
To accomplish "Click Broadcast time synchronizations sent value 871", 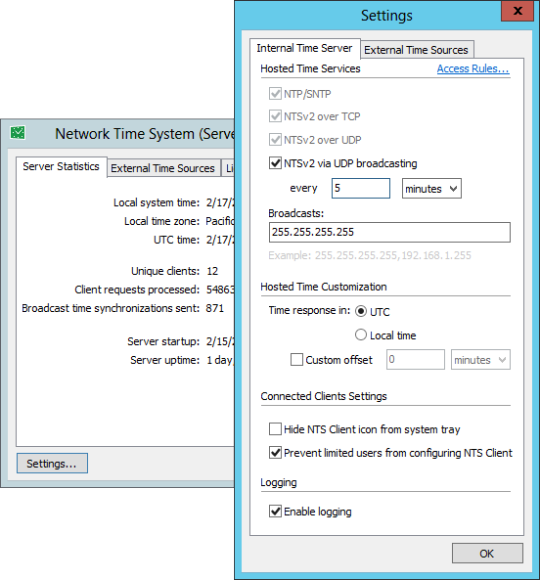I will 215,308.
